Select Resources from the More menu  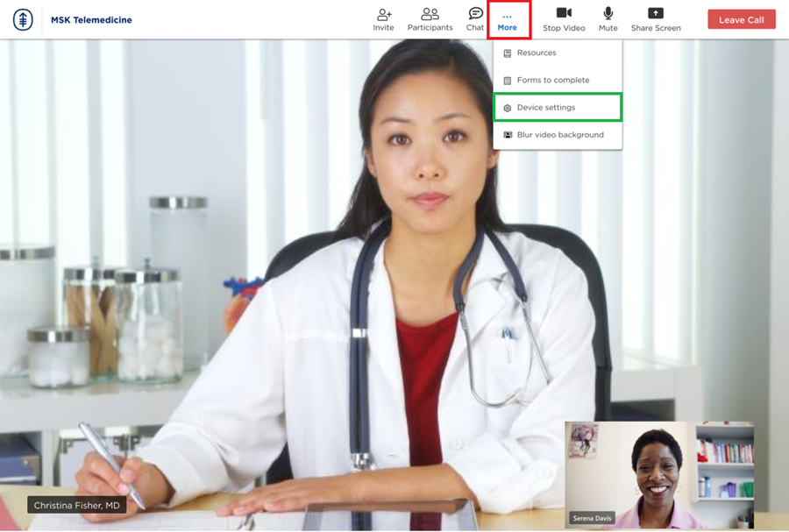point(537,53)
